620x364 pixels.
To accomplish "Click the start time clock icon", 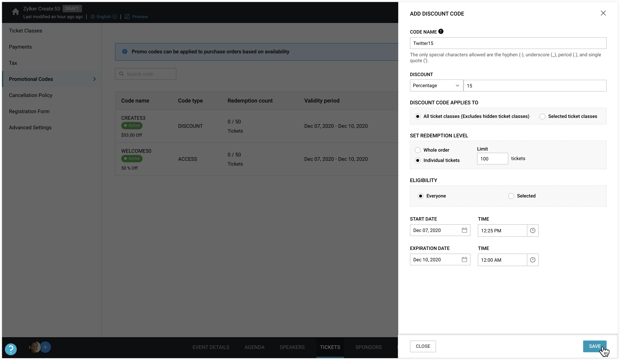I will [x=533, y=231].
